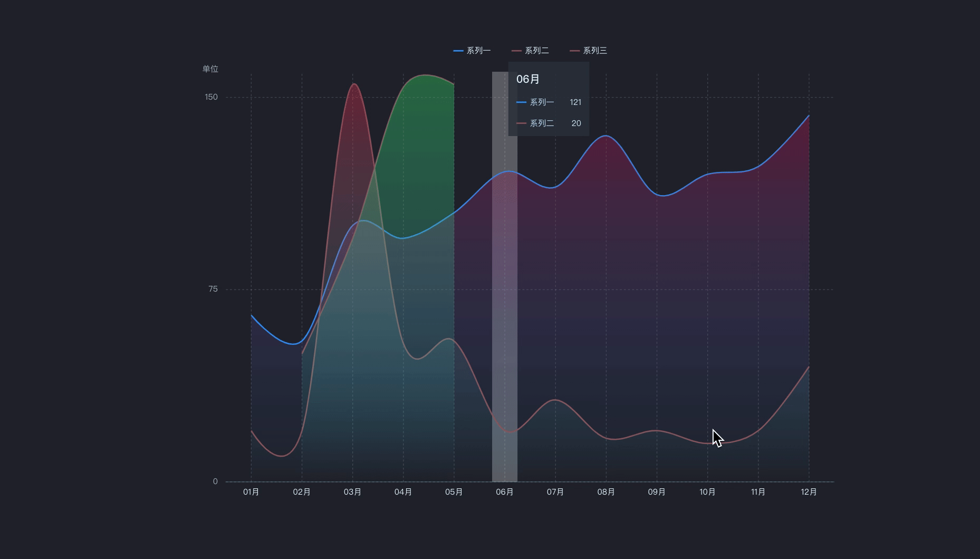Toggle visibility of the 系列一 series
The image size is (980, 559).
476,50
